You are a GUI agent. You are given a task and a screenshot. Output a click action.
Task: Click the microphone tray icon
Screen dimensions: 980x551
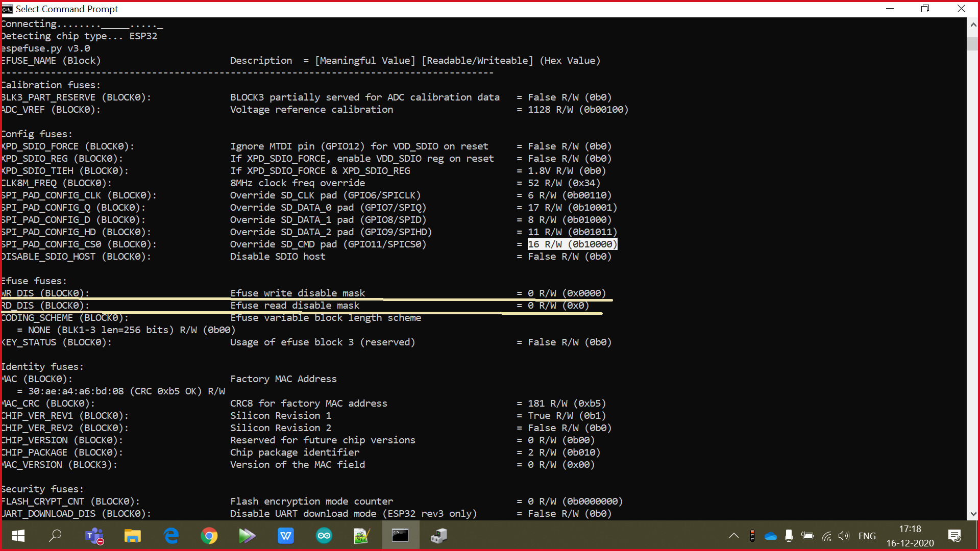click(789, 536)
